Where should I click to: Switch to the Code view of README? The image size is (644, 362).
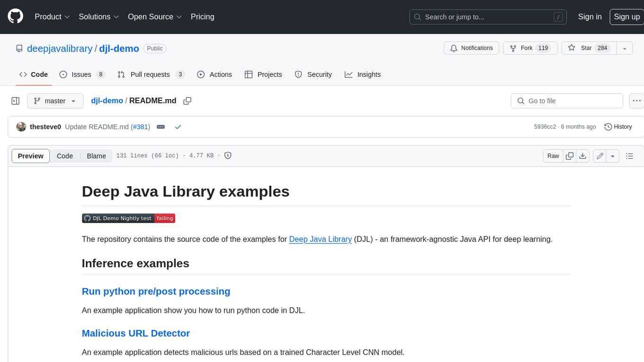tap(65, 156)
